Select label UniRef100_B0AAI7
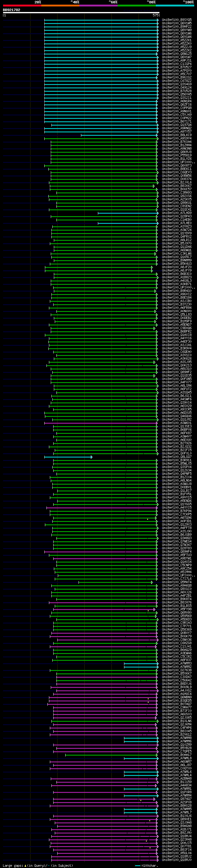Screen dimensions: 197x868 [x=177, y=755]
